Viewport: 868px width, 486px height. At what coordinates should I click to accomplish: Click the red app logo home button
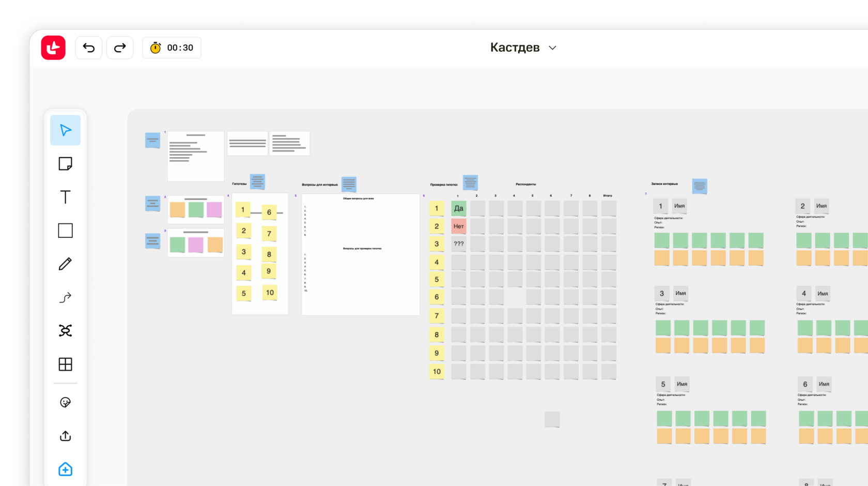coord(53,48)
